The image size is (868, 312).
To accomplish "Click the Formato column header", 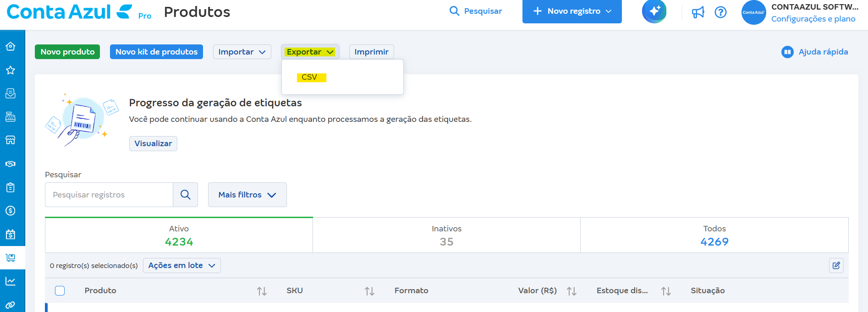I will pyautogui.click(x=412, y=290).
